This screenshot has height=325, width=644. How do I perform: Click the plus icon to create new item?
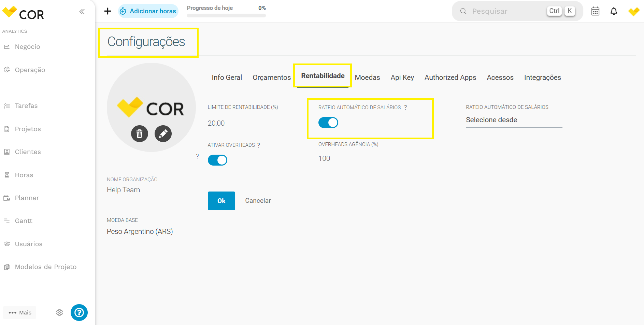108,11
